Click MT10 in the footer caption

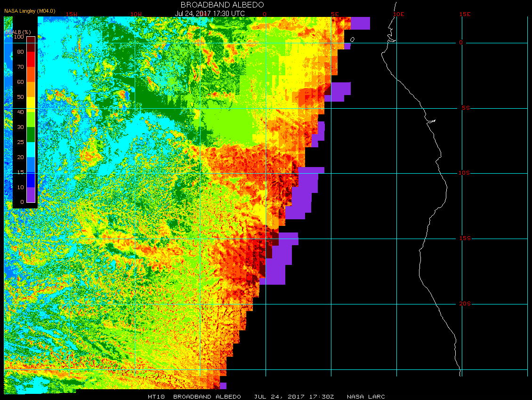coord(156,397)
